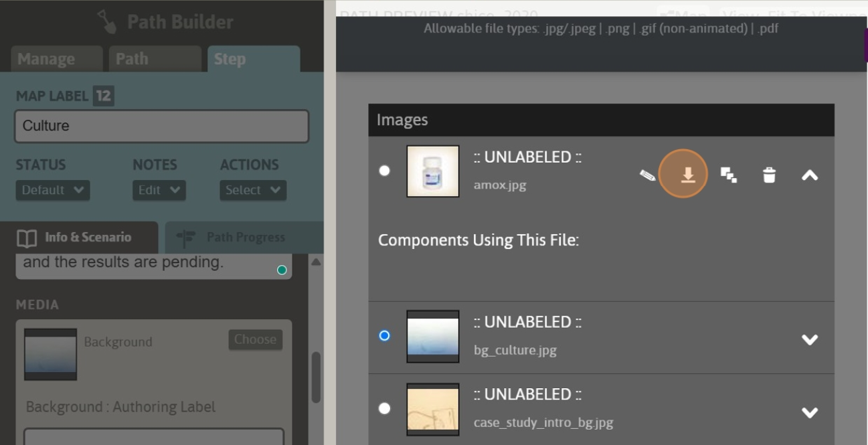Viewport: 868px width, 445px height.
Task: Select the amox.jpg radio button
Action: pyautogui.click(x=384, y=171)
